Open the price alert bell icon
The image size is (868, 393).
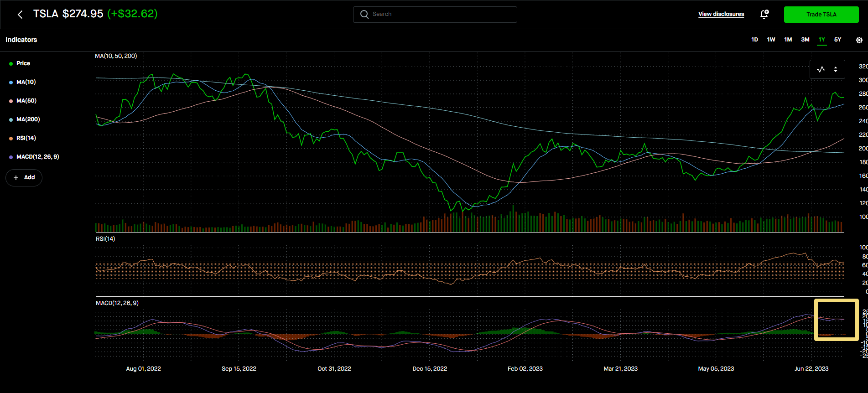click(764, 14)
